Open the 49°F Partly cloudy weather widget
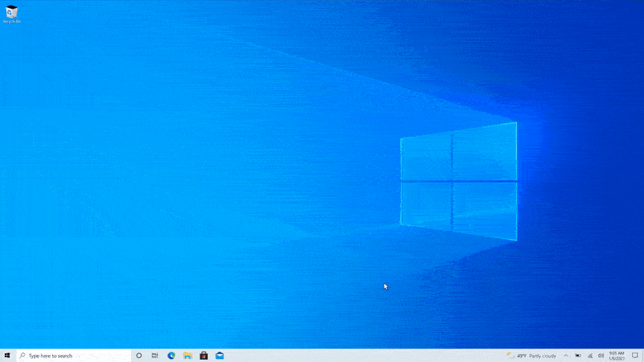 (531, 356)
